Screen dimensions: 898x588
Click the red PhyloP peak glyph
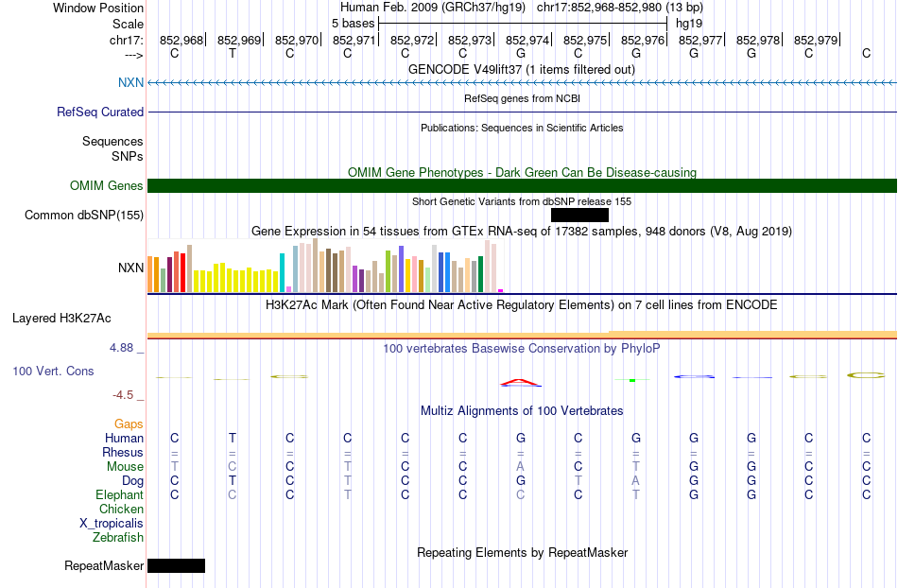[x=520, y=382]
